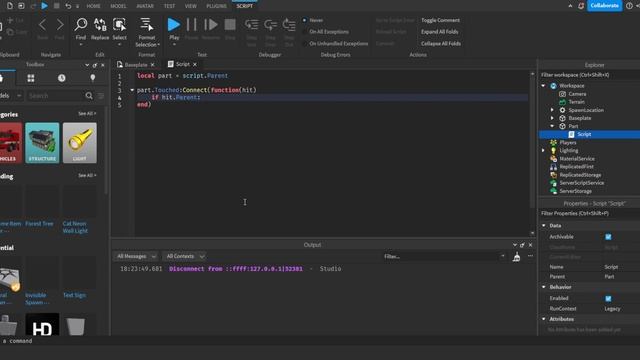Image resolution: width=640 pixels, height=360 pixels.
Task: Open the MODEL ribbon tab
Action: pyautogui.click(x=118, y=6)
